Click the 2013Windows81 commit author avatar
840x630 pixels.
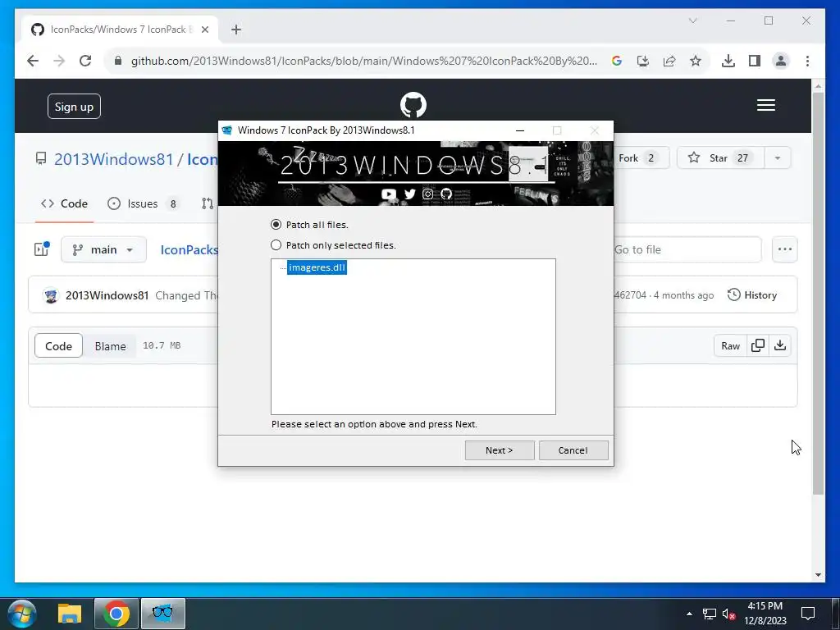click(51, 295)
